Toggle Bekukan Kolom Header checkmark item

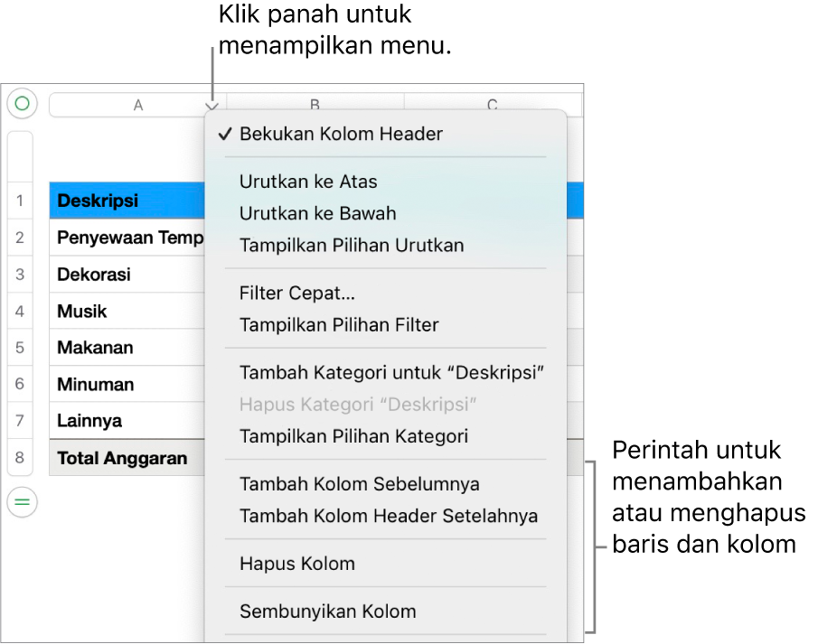click(386, 134)
